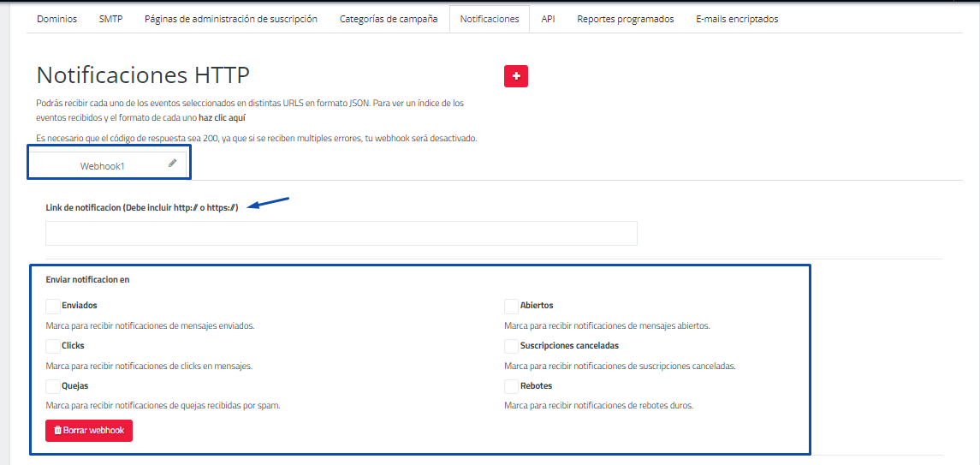This screenshot has width=980, height=465.
Task: Open the API tab
Action: 548,19
